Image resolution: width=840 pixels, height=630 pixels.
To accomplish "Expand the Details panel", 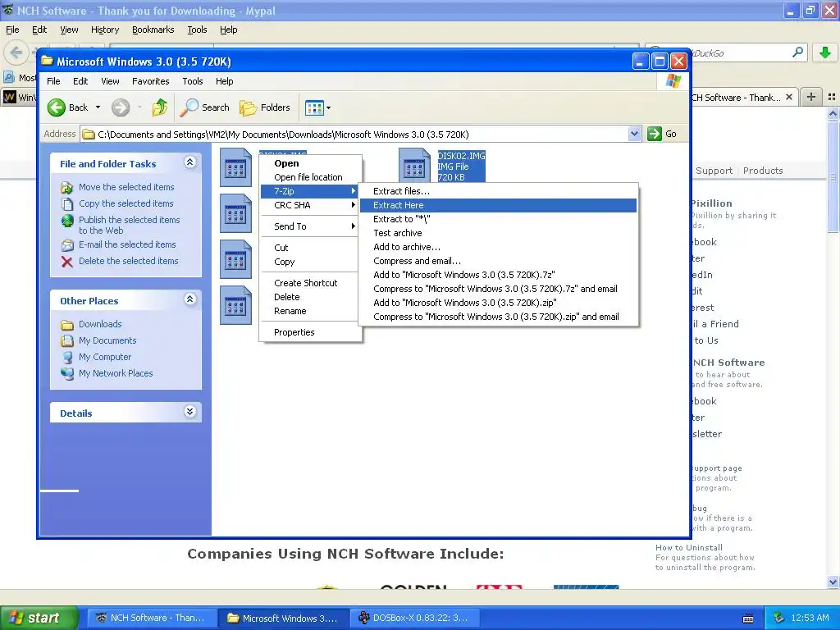I will 189,412.
